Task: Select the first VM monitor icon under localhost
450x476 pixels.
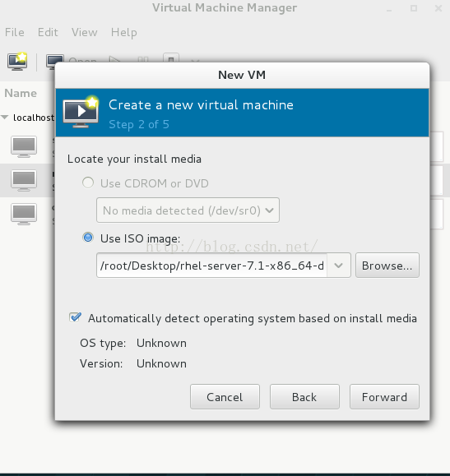Action: (x=24, y=147)
